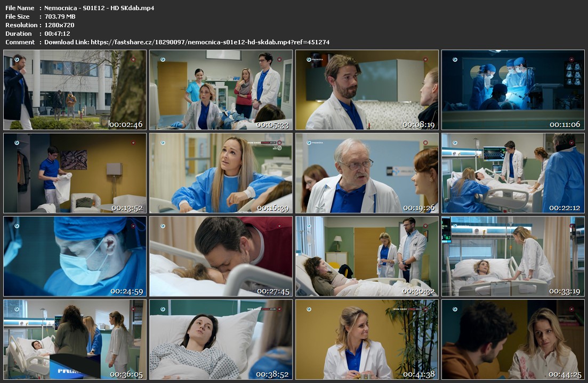Open the thumbnail timestamped 00:08:19

[367, 90]
